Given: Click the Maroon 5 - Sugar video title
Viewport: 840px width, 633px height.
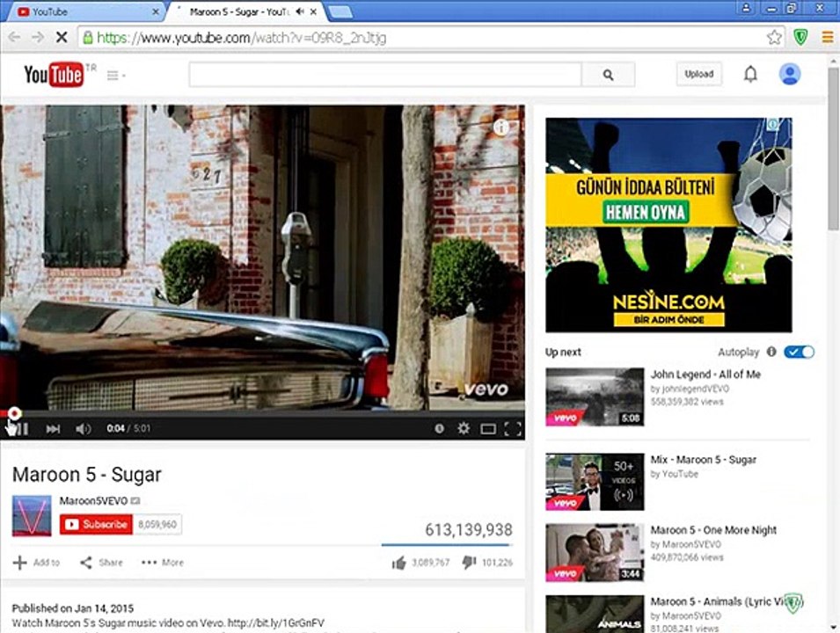Looking at the screenshot, I should 87,475.
